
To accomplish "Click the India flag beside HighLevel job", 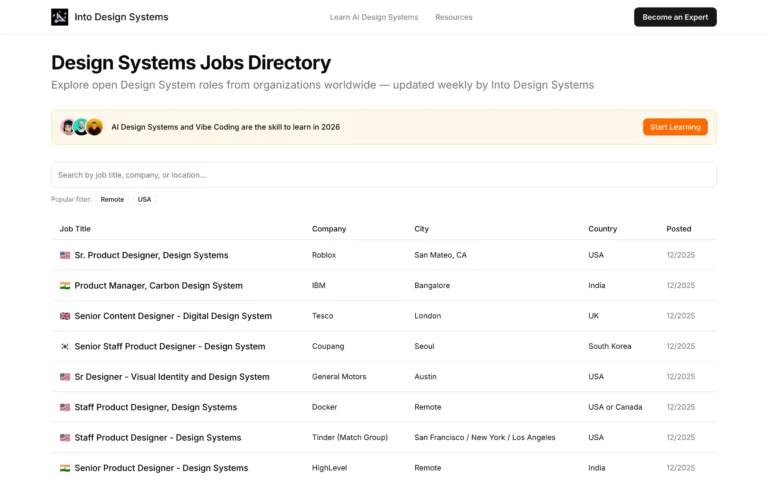I will 65,468.
